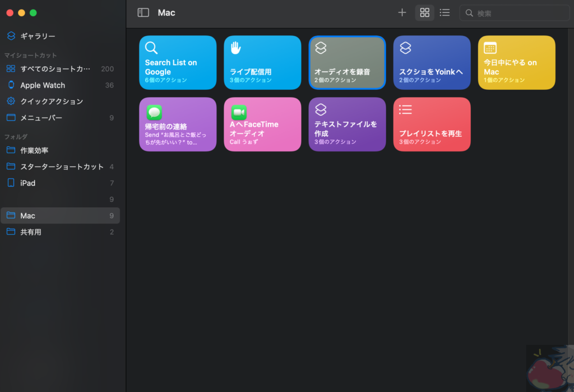This screenshot has height=392, width=574.
Task: Open ギャラリー in the sidebar
Action: (38, 36)
